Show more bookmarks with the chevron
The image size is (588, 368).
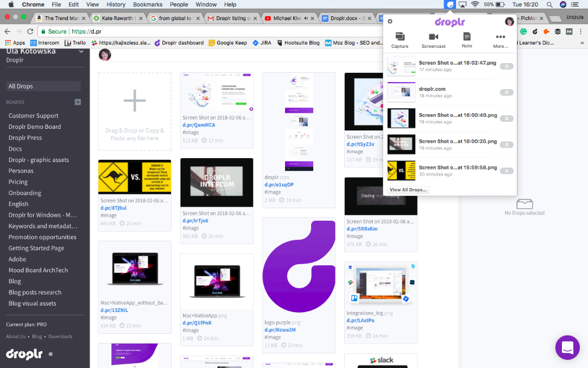pos(582,43)
